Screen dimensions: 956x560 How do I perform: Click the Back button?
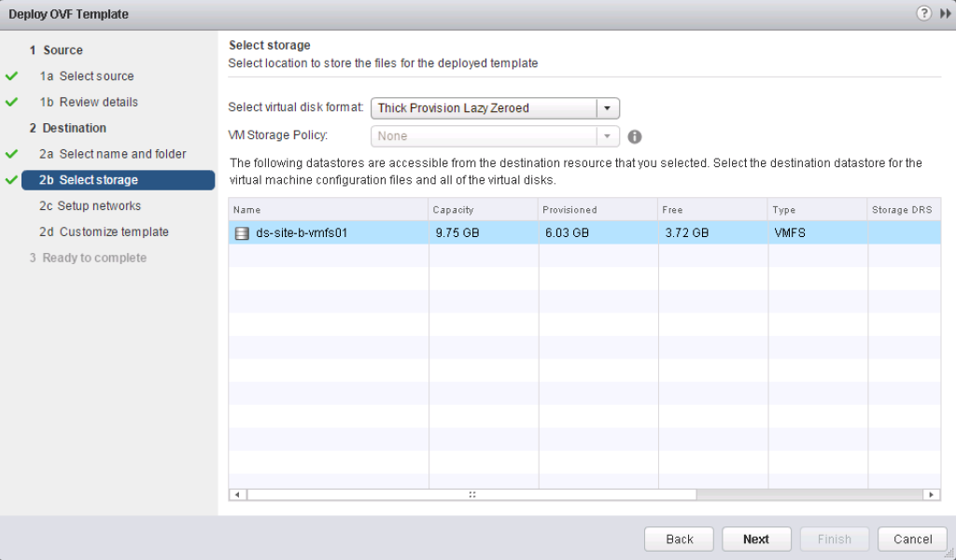tap(680, 539)
